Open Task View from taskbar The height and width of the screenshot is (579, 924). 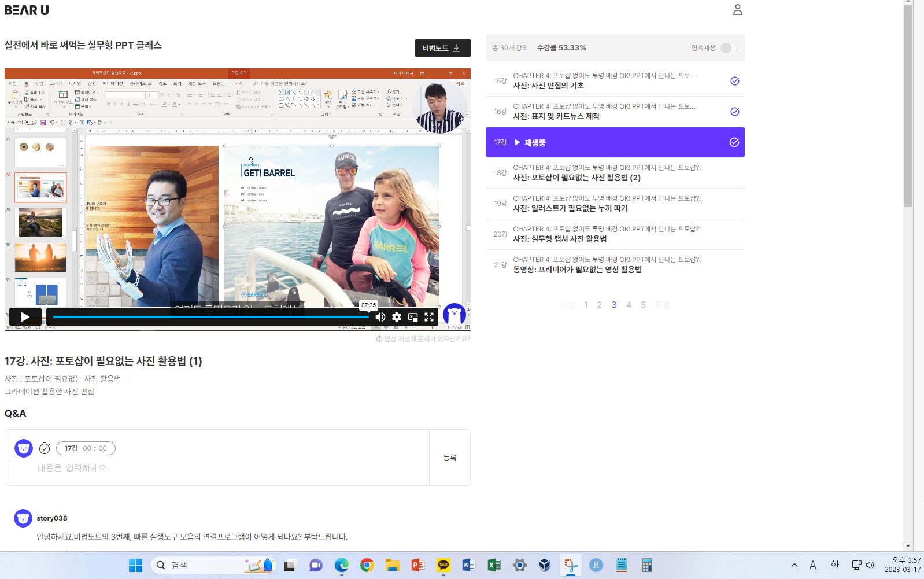(290, 565)
